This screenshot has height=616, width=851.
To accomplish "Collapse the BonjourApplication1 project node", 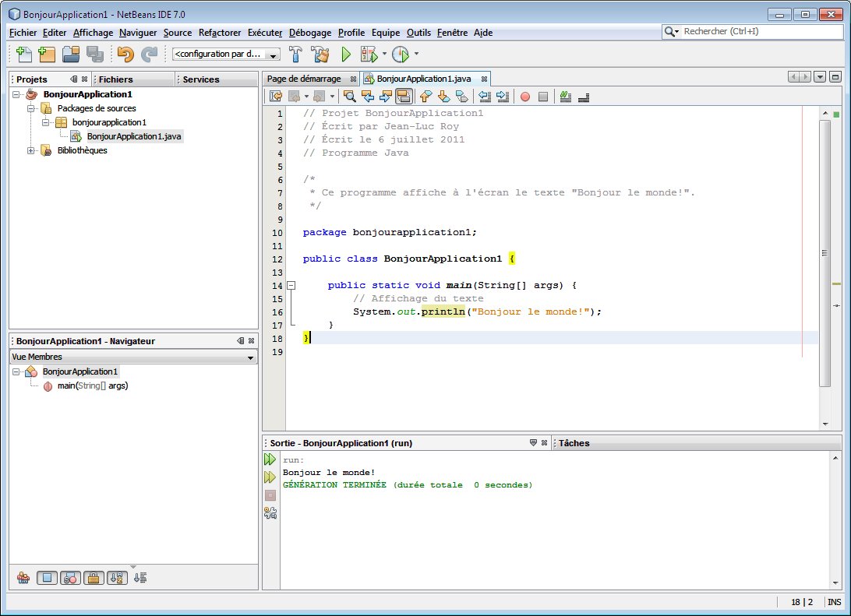I will pos(16,94).
